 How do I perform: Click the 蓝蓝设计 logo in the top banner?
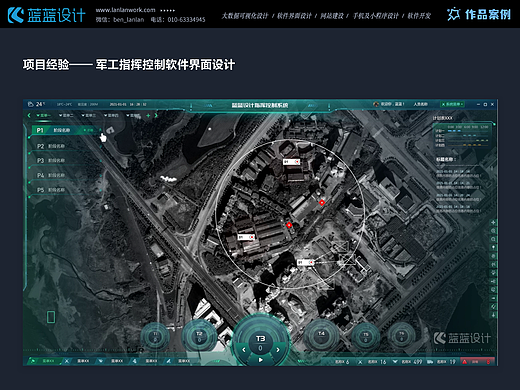pyautogui.click(x=47, y=15)
